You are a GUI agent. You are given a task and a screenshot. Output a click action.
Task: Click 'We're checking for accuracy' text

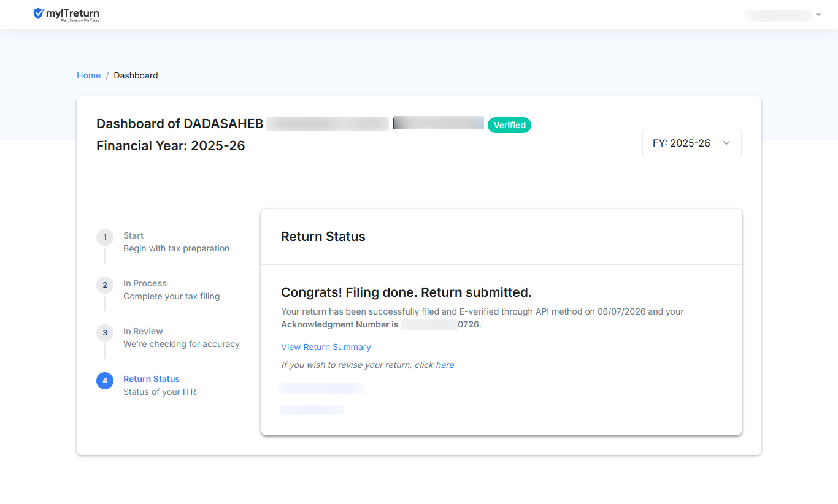click(182, 344)
